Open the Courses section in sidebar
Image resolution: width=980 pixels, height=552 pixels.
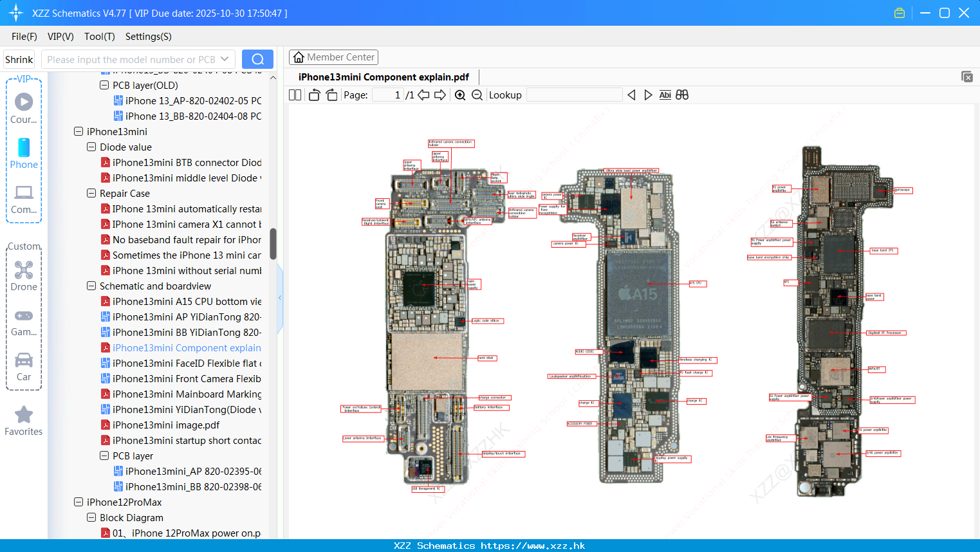24,108
